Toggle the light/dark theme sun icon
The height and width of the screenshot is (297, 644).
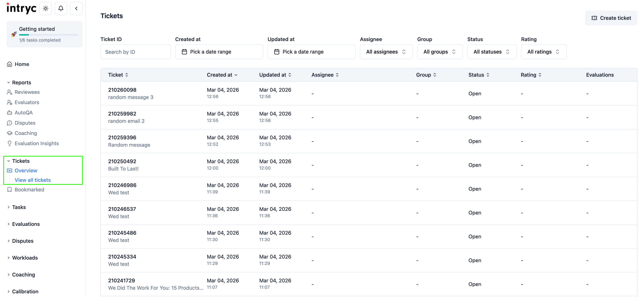pyautogui.click(x=45, y=8)
